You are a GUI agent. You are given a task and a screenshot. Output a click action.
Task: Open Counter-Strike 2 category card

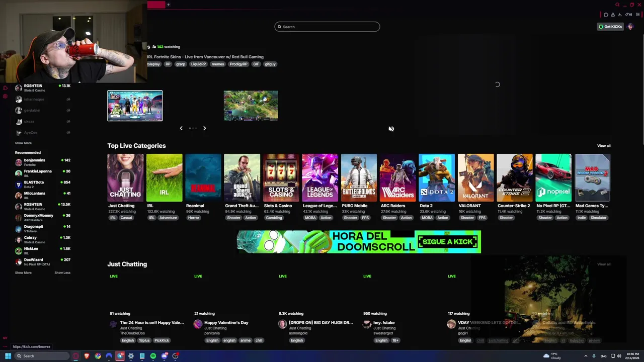tap(515, 178)
